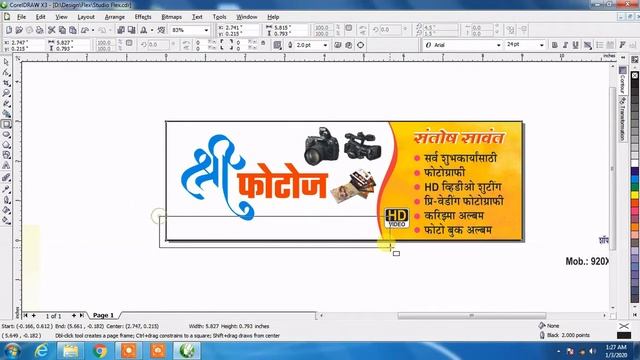Open the Text menu
Viewport: 640px width, 360px height.
pos(197,17)
